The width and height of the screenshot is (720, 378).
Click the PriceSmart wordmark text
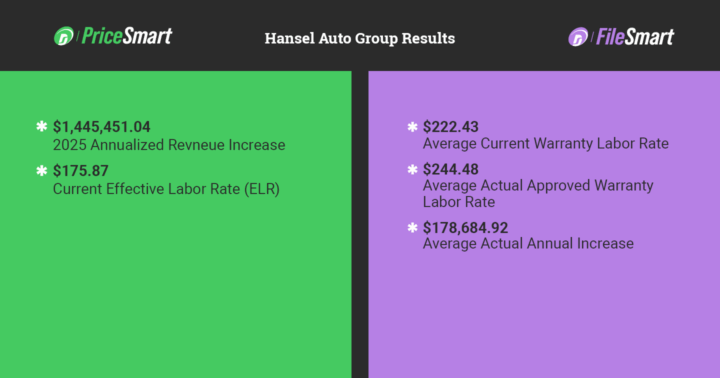pos(127,36)
